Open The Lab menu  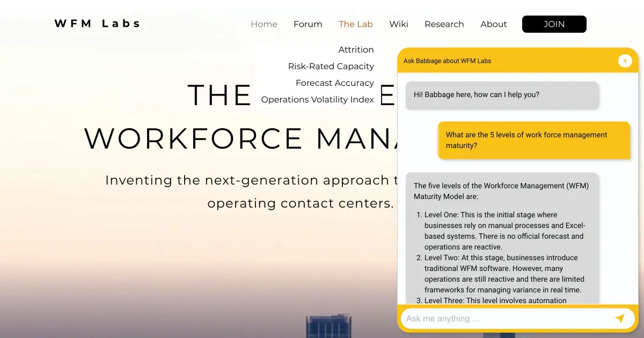pos(356,24)
